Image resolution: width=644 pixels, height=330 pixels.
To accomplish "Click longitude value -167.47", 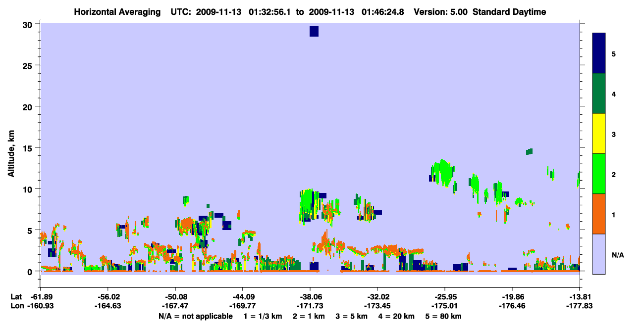I will pyautogui.click(x=175, y=306).
